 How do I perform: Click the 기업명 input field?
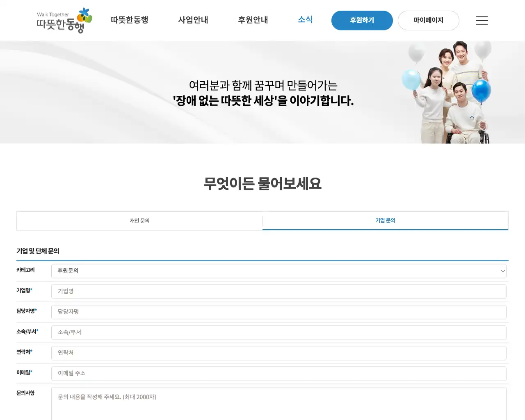279,291
